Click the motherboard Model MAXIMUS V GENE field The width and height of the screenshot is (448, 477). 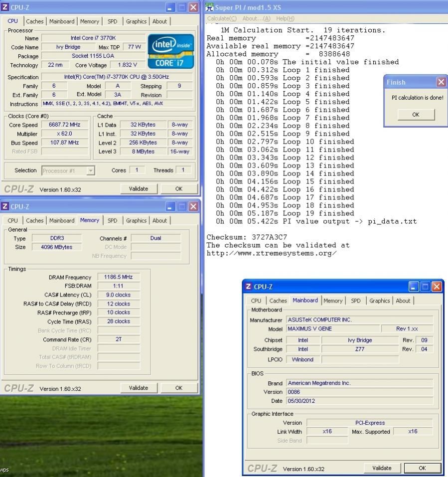pos(333,328)
